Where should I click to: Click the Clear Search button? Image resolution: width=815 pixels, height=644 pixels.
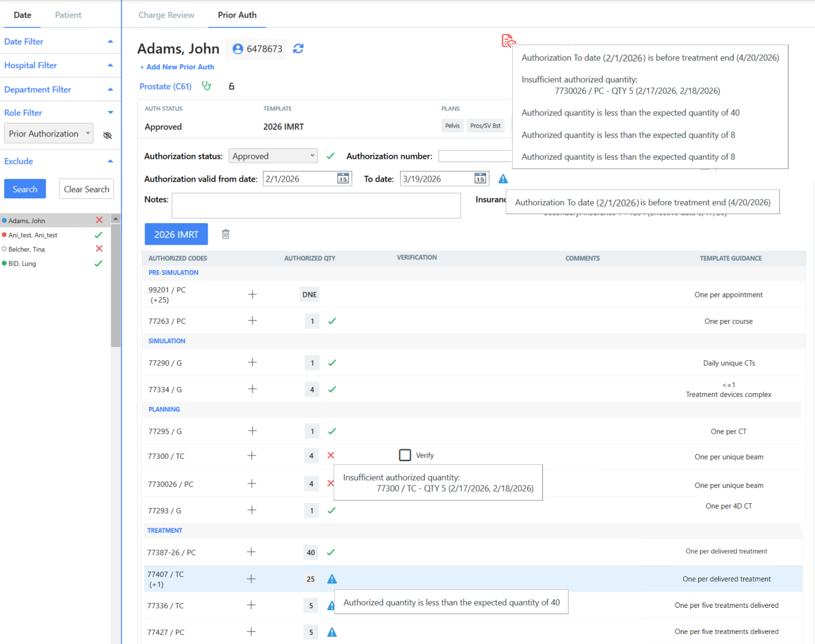tap(87, 189)
